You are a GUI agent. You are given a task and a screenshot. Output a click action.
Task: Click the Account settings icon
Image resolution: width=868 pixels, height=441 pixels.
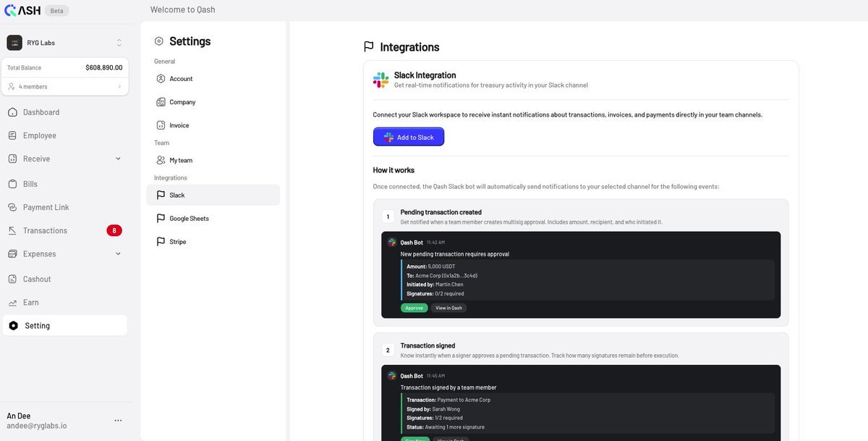point(161,79)
